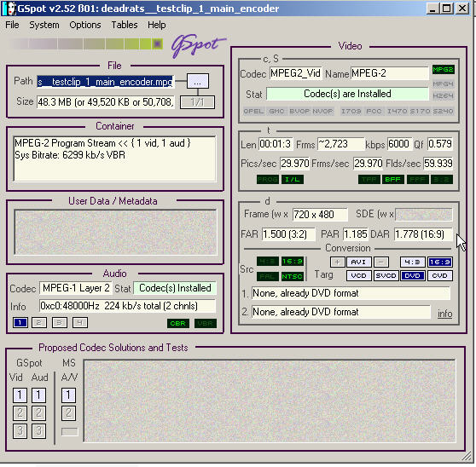
Task: Click GSpot Vid test button 2
Action: pos(20,413)
